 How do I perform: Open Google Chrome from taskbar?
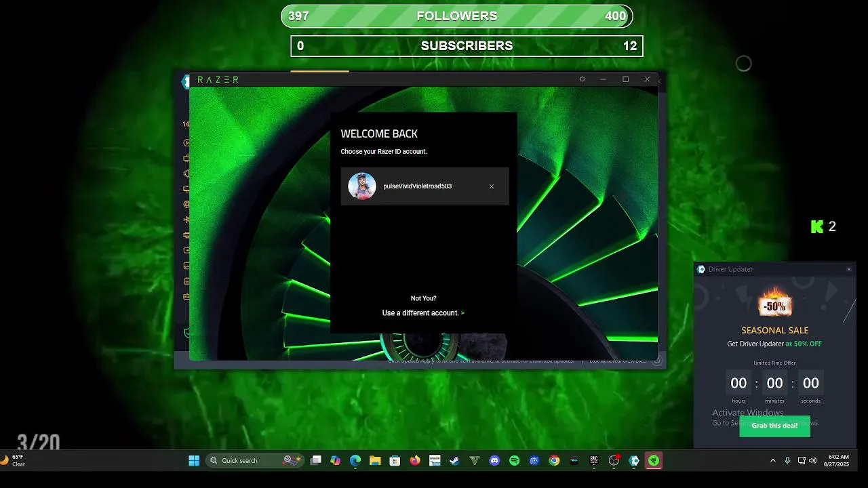(x=554, y=461)
